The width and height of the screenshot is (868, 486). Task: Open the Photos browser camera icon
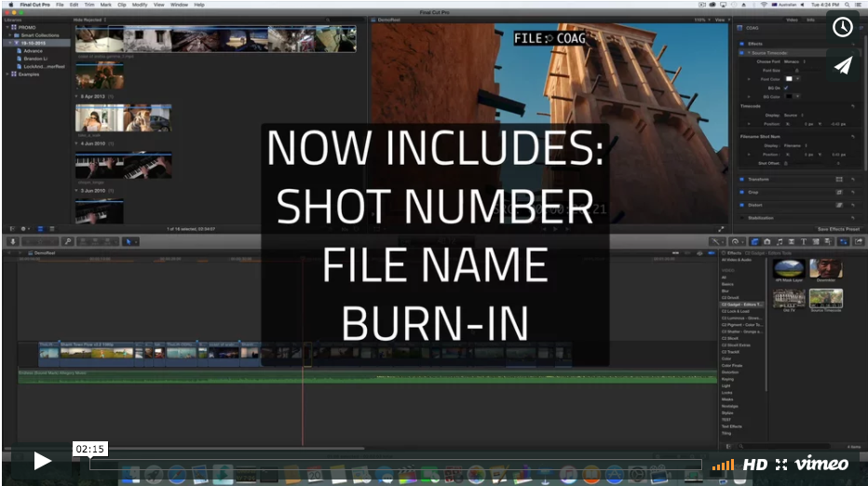pos(766,242)
